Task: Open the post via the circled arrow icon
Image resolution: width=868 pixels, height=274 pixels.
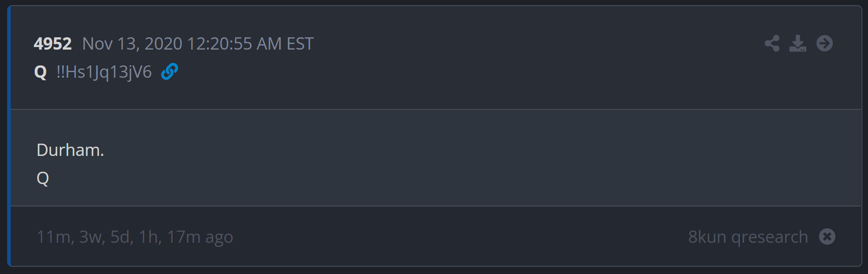Action: click(x=825, y=43)
